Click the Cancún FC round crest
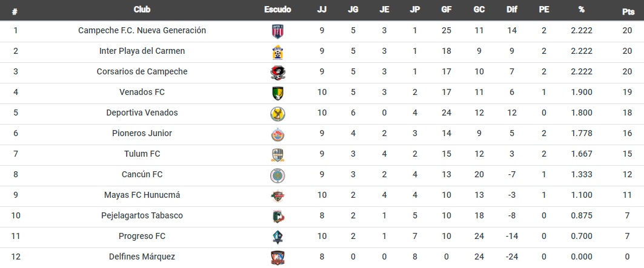644x268 pixels. coord(277,175)
